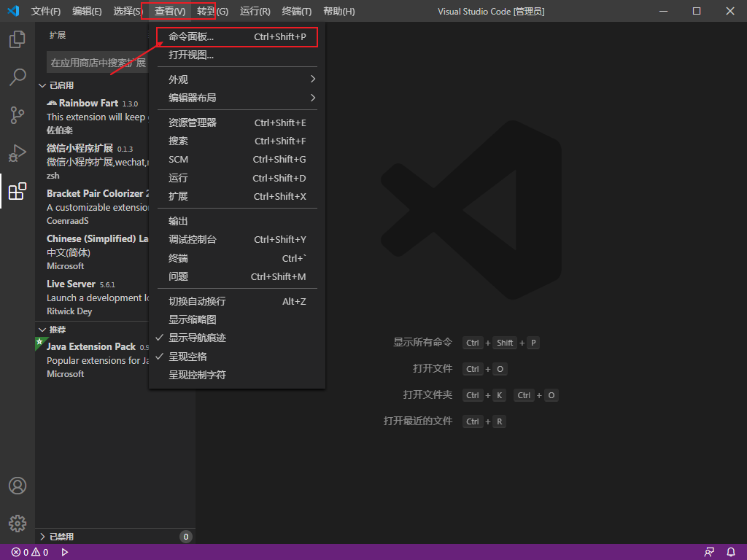747x560 pixels.
Task: Open the 帮助(H) menu
Action: tap(338, 11)
